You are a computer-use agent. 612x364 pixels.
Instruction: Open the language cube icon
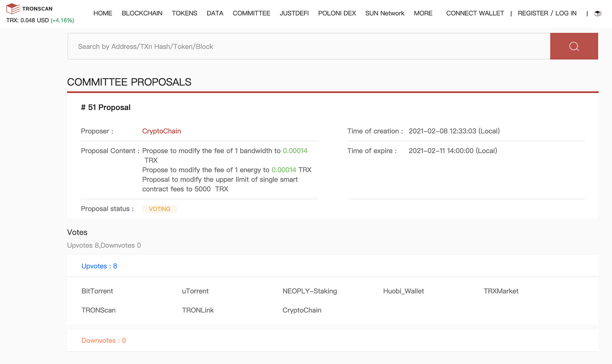coord(598,13)
